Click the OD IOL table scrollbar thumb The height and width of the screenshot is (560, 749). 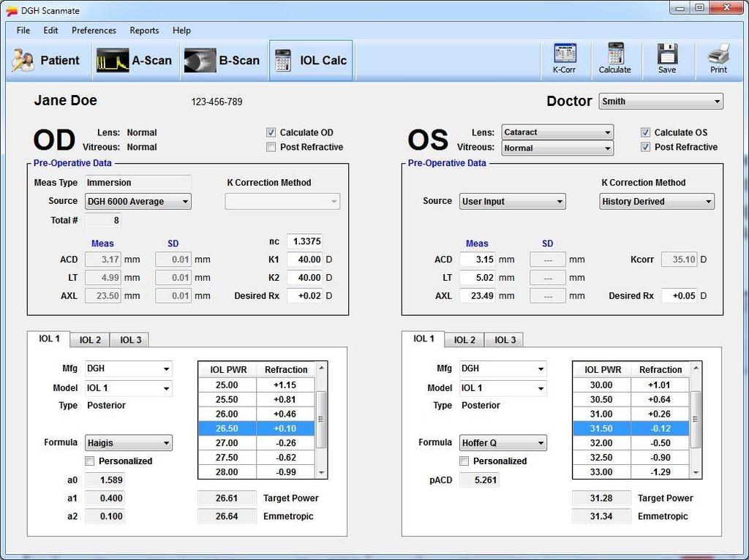tap(321, 419)
